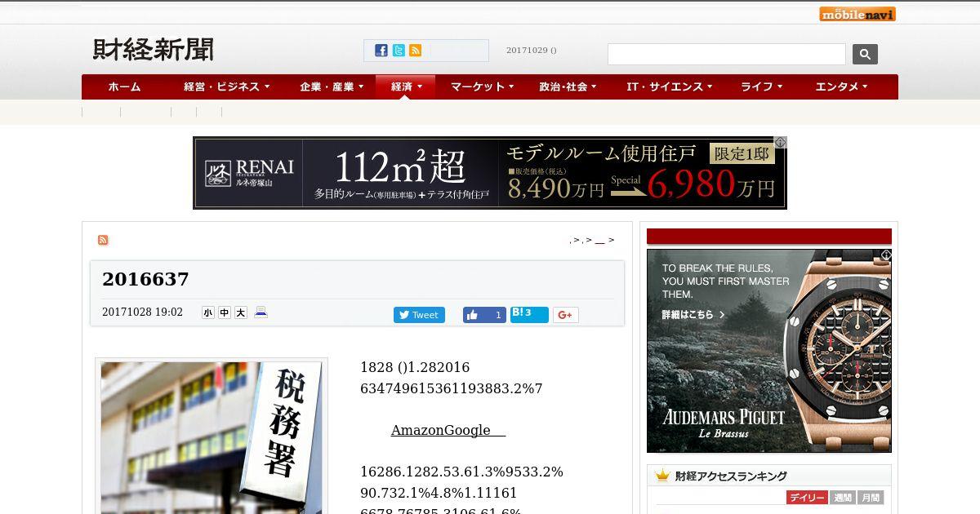The width and height of the screenshot is (980, 514).
Task: Open the RENAI 112m² banner advertisement
Action: coord(490,173)
